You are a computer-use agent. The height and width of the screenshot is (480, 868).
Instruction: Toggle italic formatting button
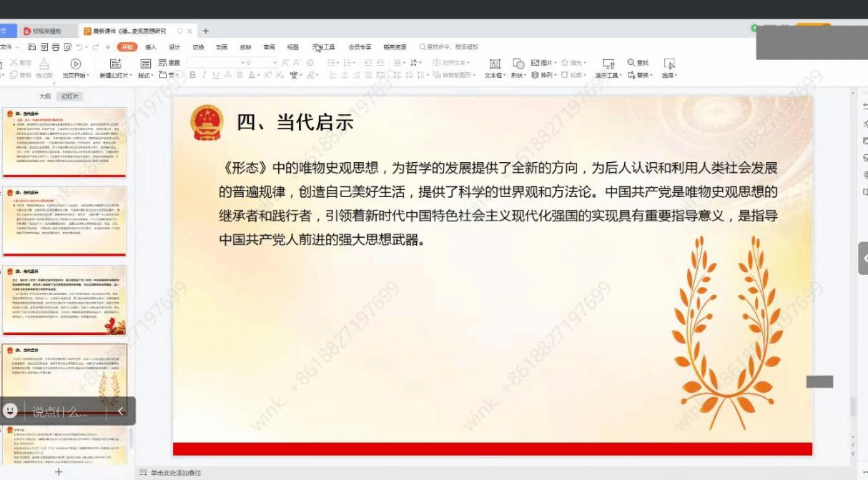(204, 75)
